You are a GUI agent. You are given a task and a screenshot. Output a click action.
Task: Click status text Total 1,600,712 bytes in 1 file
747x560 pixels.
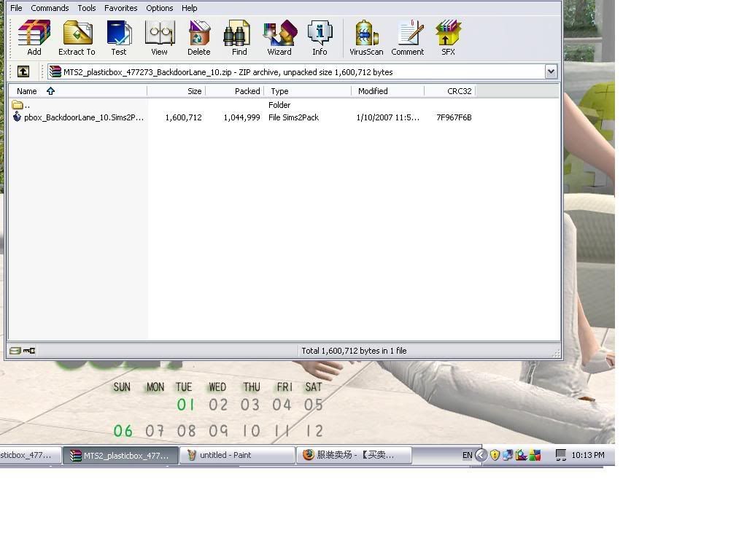[x=354, y=351]
